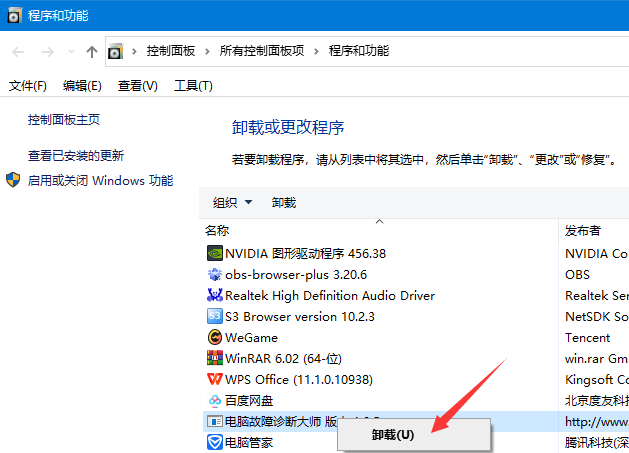
Task: Select Realtek High Definition Audio Driver entry
Action: pyautogui.click(x=330, y=295)
